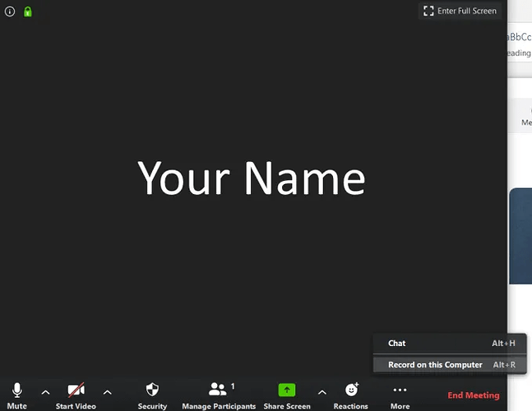
Task: Click the green encryption lock icon
Action: tap(27, 12)
